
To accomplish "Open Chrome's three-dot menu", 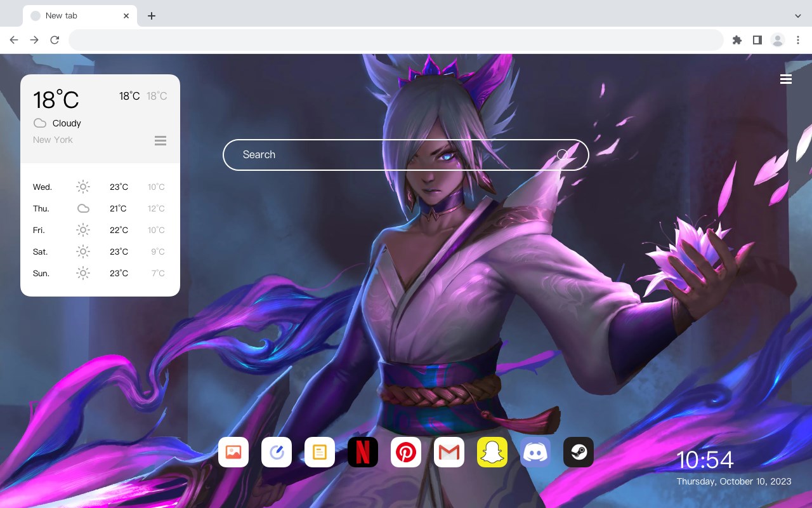I will [798, 40].
